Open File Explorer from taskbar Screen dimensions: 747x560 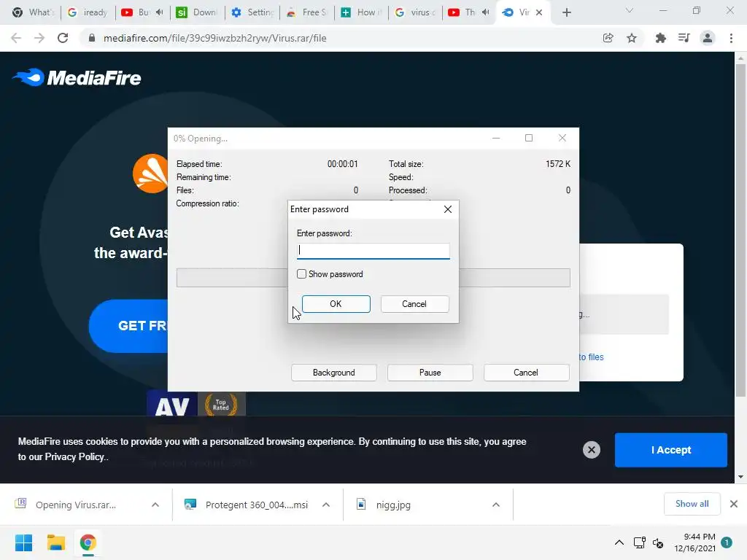point(55,542)
